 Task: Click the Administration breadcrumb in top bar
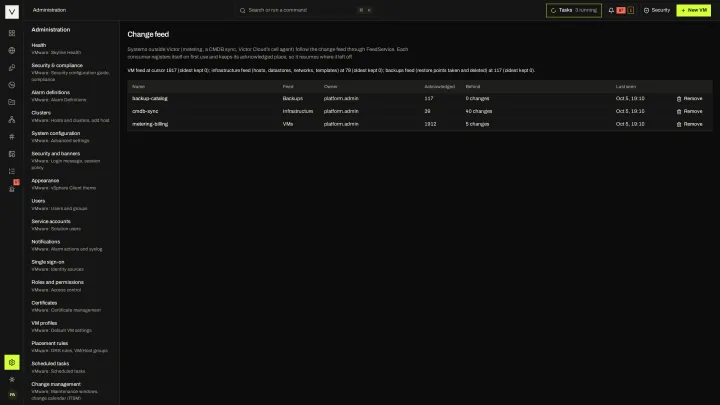coord(49,10)
